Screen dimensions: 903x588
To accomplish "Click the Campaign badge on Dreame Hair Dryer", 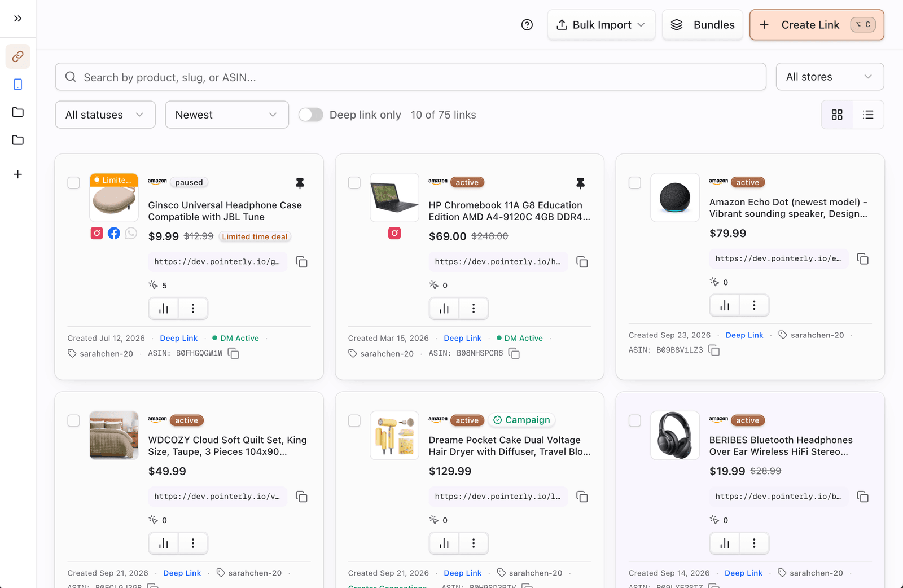I will click(521, 420).
